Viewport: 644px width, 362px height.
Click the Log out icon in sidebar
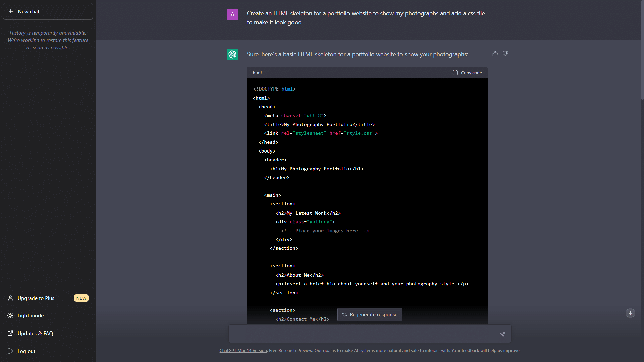click(10, 351)
